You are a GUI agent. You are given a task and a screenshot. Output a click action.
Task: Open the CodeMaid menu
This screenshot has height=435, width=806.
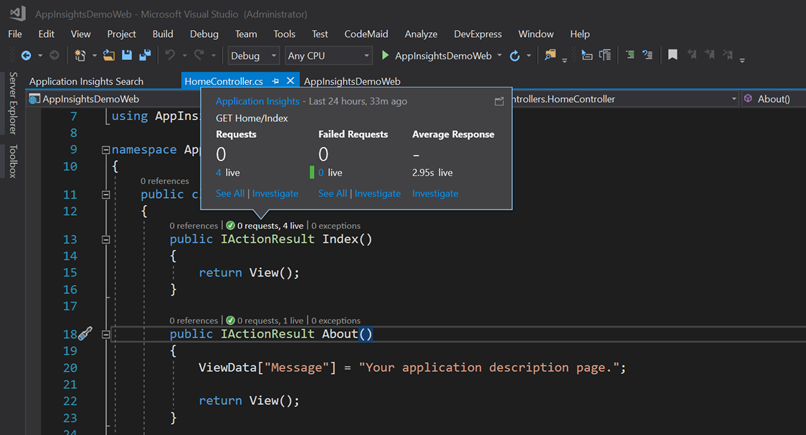click(366, 34)
